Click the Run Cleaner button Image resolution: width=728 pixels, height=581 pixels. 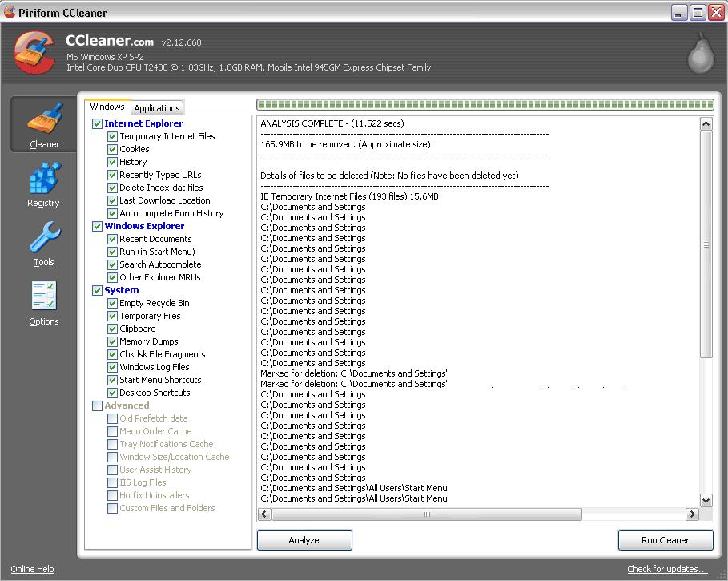point(666,540)
